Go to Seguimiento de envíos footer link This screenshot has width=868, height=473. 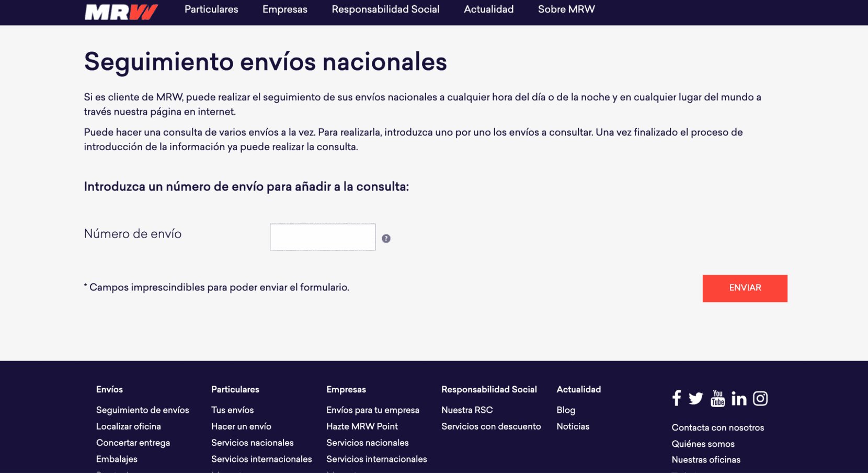(x=143, y=410)
